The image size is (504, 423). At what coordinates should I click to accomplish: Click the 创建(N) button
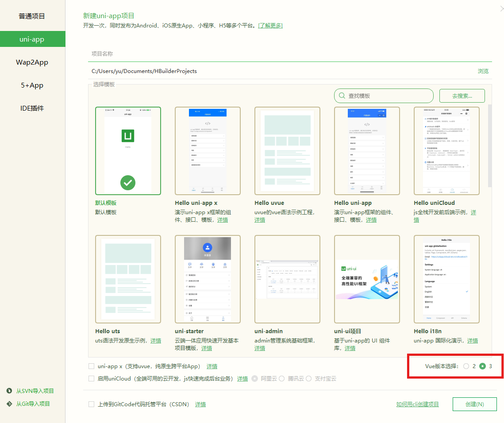(x=474, y=404)
